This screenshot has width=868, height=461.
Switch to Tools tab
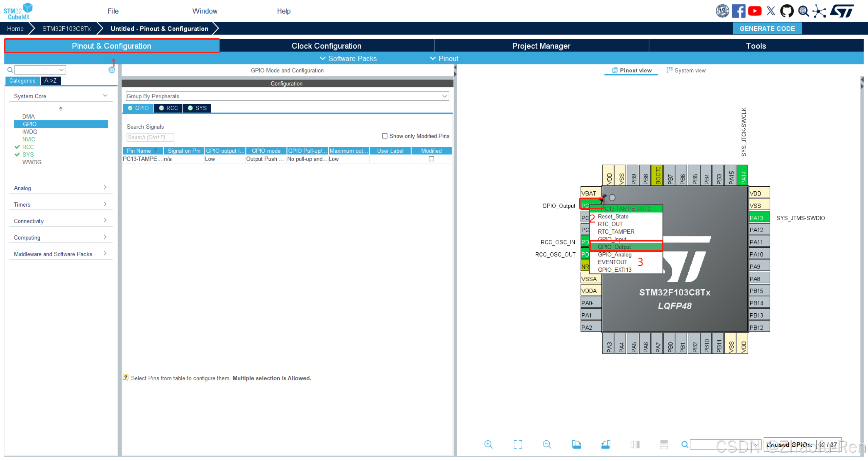pos(756,46)
